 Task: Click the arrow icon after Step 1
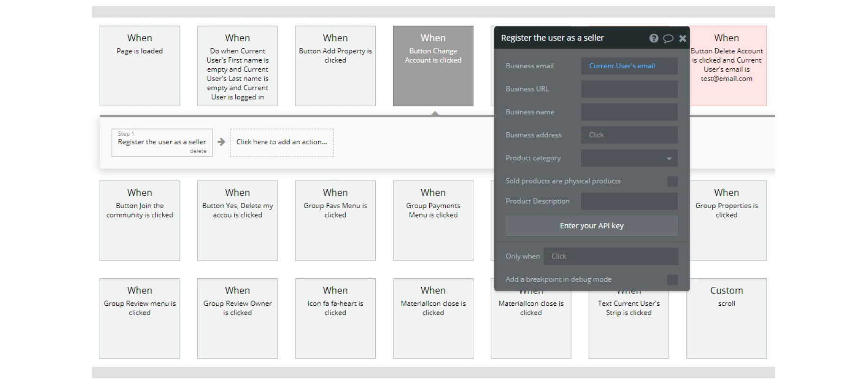(x=221, y=142)
